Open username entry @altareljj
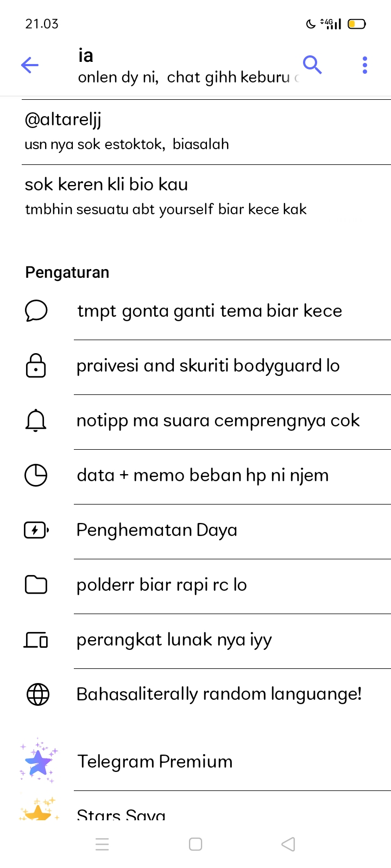Viewport: 391px width, 868px height. pyautogui.click(x=63, y=119)
